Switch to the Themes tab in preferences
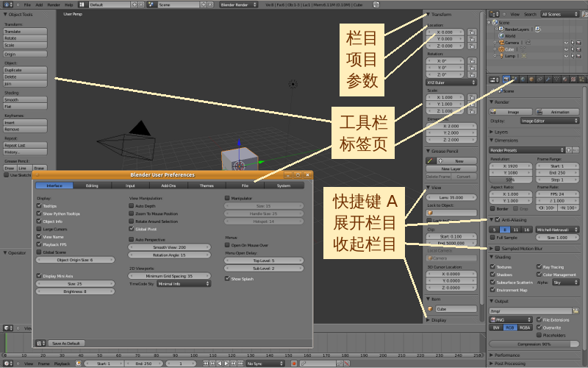 [207, 185]
